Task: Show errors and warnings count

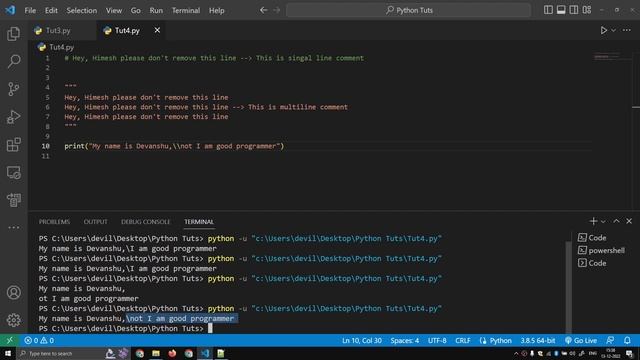Action: tap(39, 340)
